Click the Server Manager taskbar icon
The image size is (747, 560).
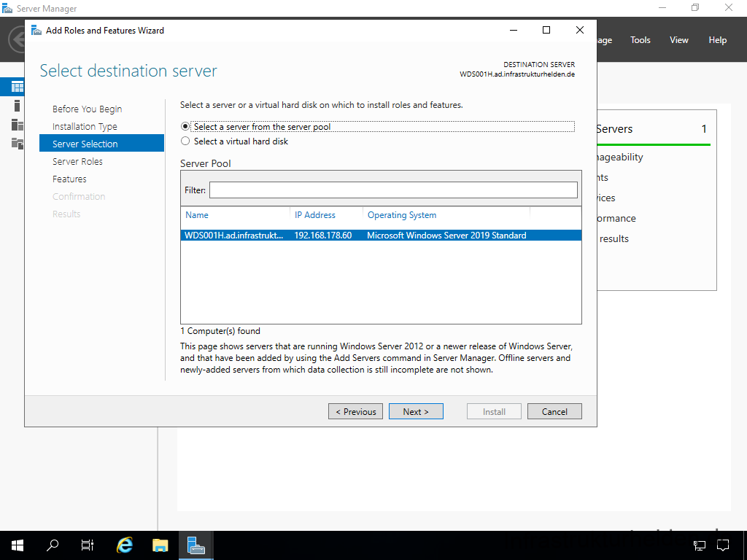(196, 545)
